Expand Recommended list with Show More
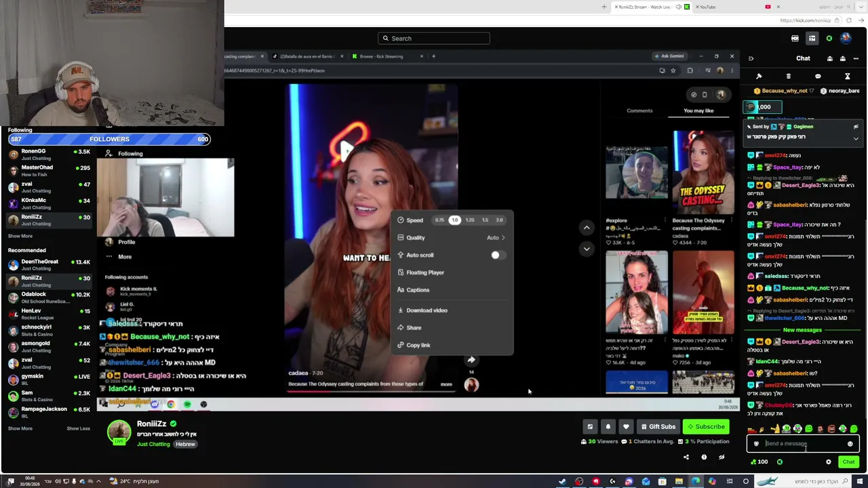 (x=20, y=428)
